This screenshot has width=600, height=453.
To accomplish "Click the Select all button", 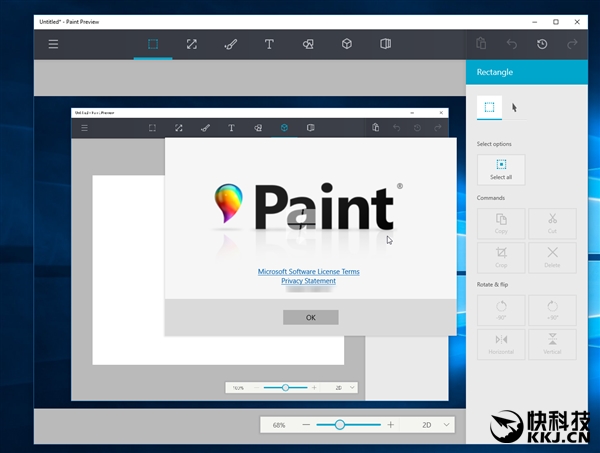I will click(501, 169).
